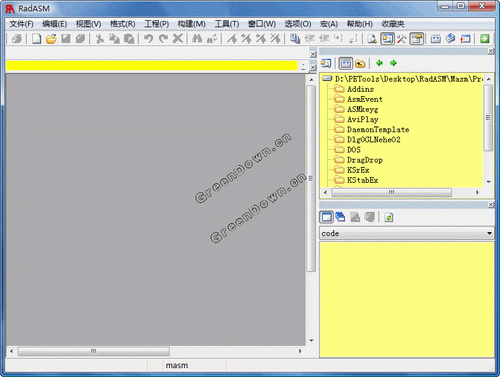Click the Delete X toolbar icon
The height and width of the screenshot is (377, 500).
[178, 39]
